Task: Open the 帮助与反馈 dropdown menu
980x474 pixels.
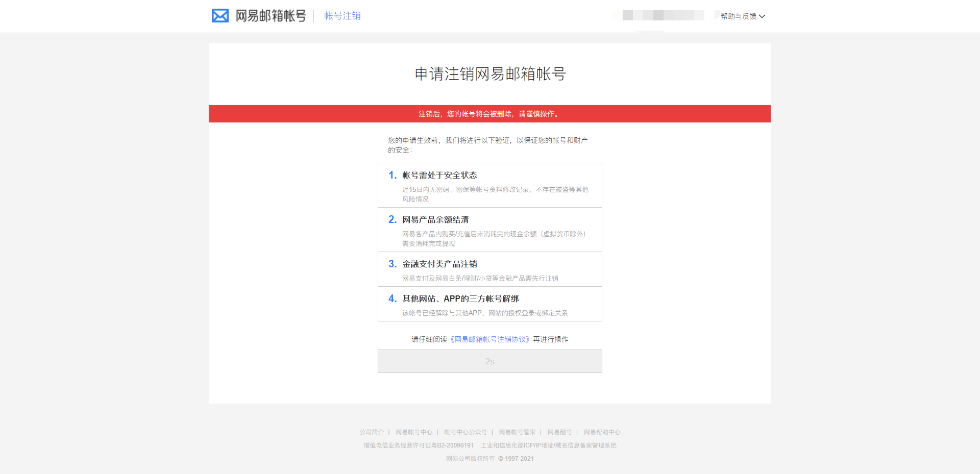Action: coord(743,16)
